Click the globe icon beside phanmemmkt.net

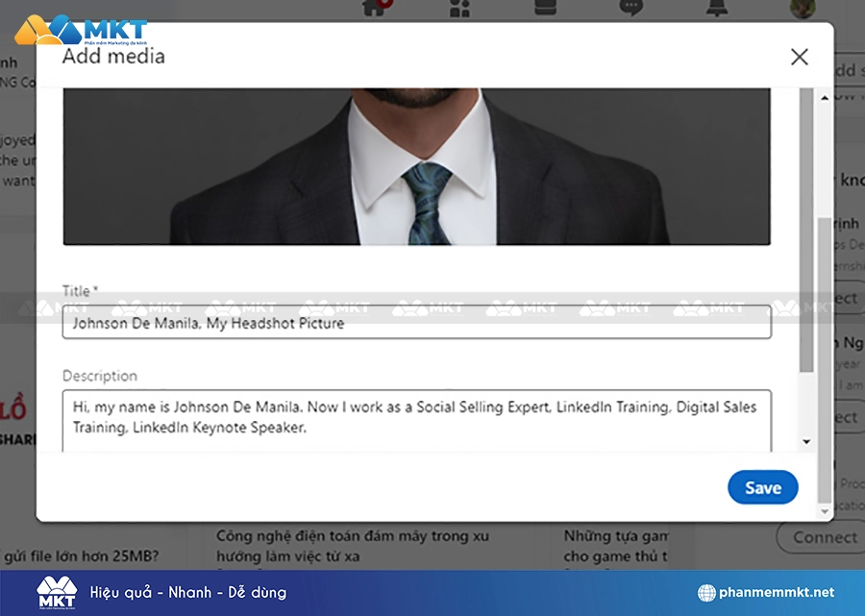click(x=706, y=593)
